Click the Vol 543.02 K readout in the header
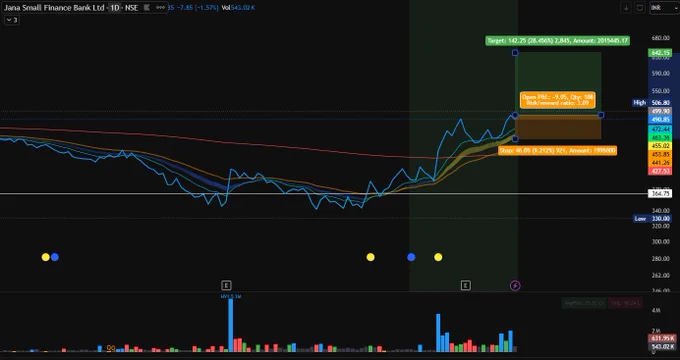This screenshot has width=680, height=360. coord(238,7)
